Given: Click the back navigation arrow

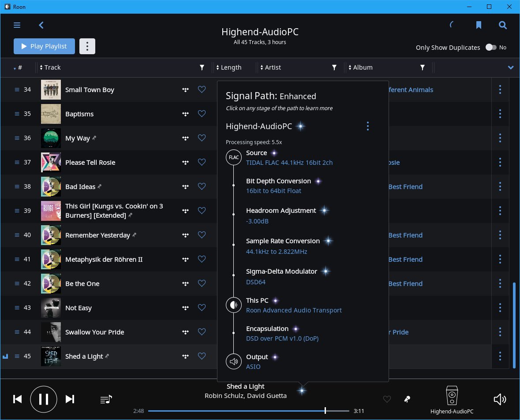Looking at the screenshot, I should pos(41,25).
